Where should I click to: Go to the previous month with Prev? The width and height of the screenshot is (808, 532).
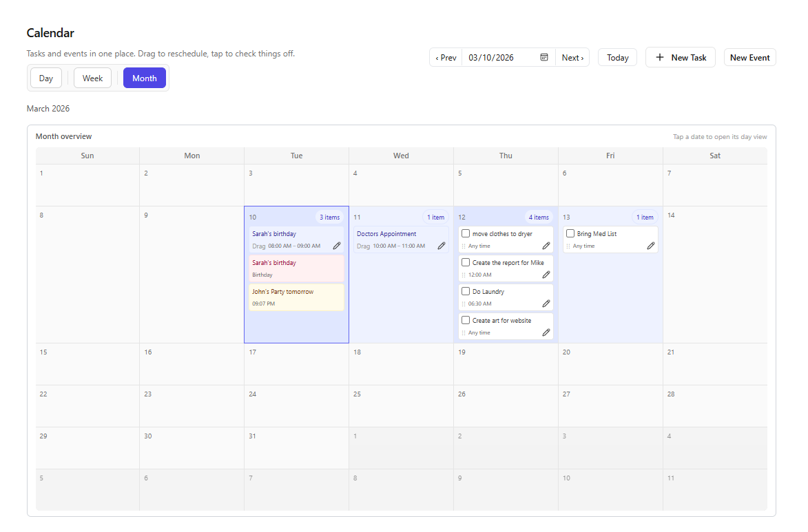(445, 57)
